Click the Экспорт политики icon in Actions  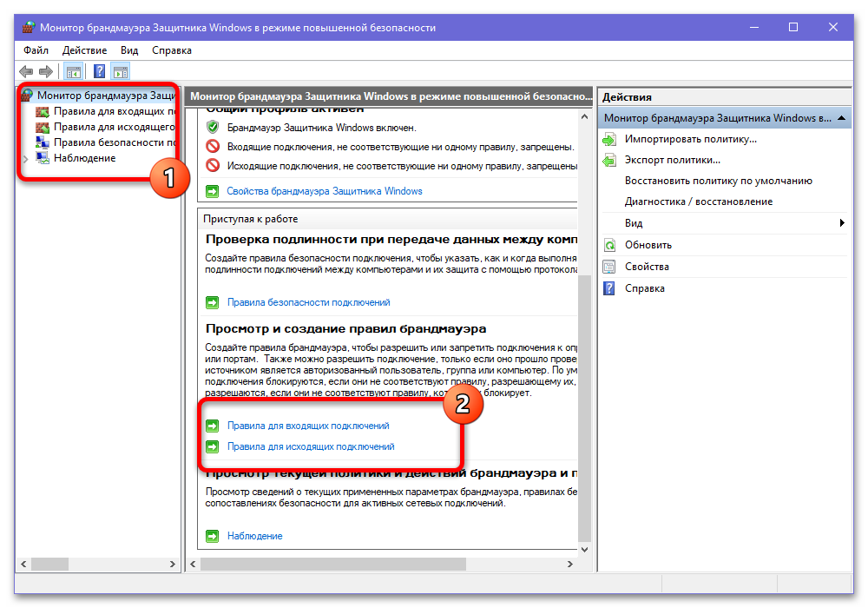pyautogui.click(x=609, y=160)
